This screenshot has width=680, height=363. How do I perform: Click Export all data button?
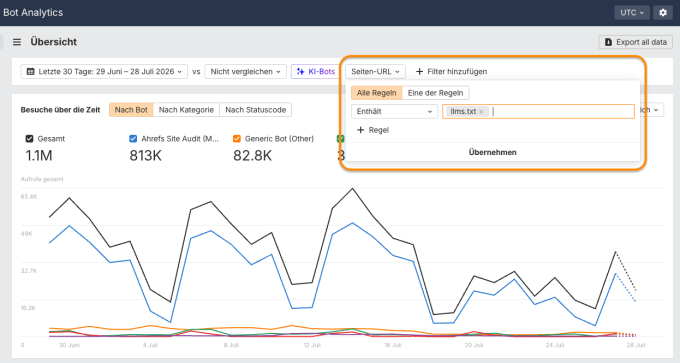tap(636, 42)
